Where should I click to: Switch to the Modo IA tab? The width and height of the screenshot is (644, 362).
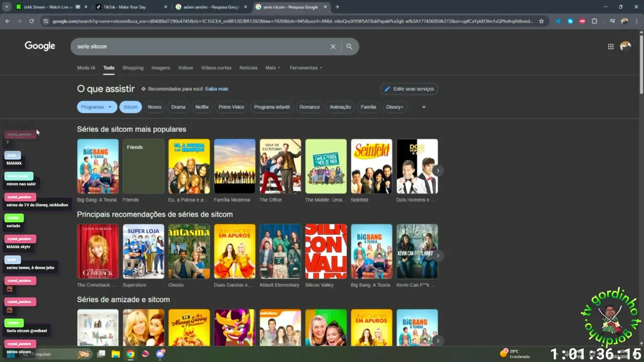coord(86,68)
